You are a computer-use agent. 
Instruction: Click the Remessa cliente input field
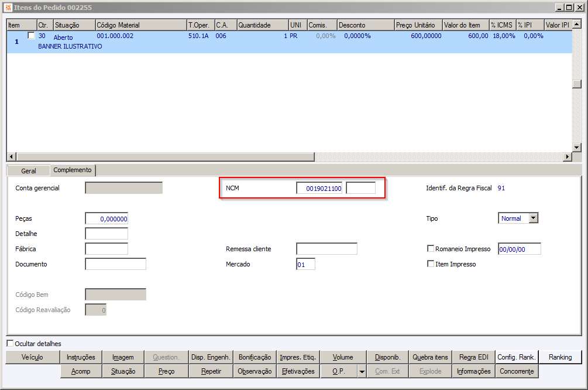(326, 249)
